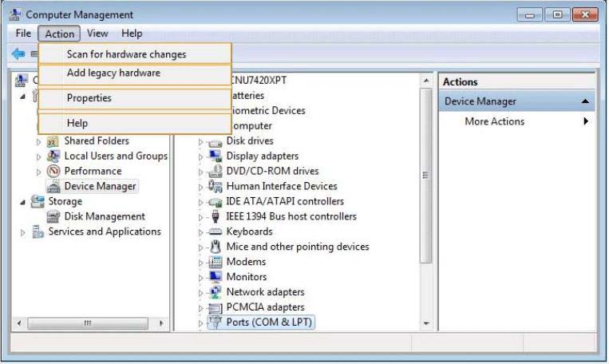Click device list scroll up arrow
The width and height of the screenshot is (609, 364).
[426, 81]
